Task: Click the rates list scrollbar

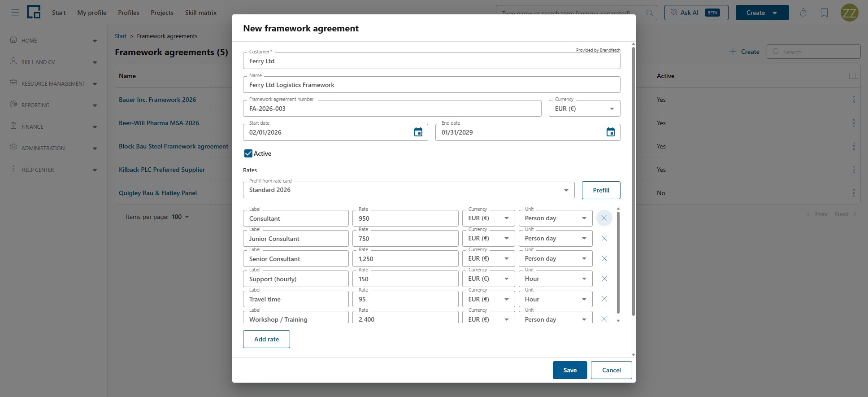Action: tap(618, 262)
